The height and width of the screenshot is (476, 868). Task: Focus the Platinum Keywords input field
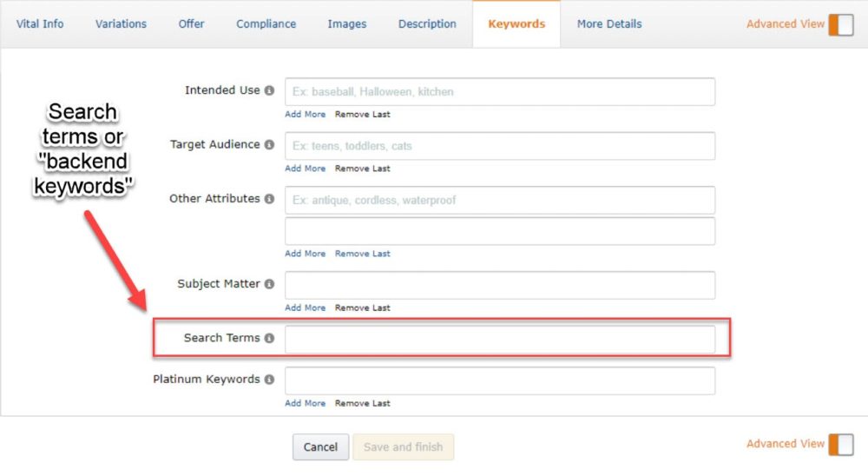(x=500, y=381)
